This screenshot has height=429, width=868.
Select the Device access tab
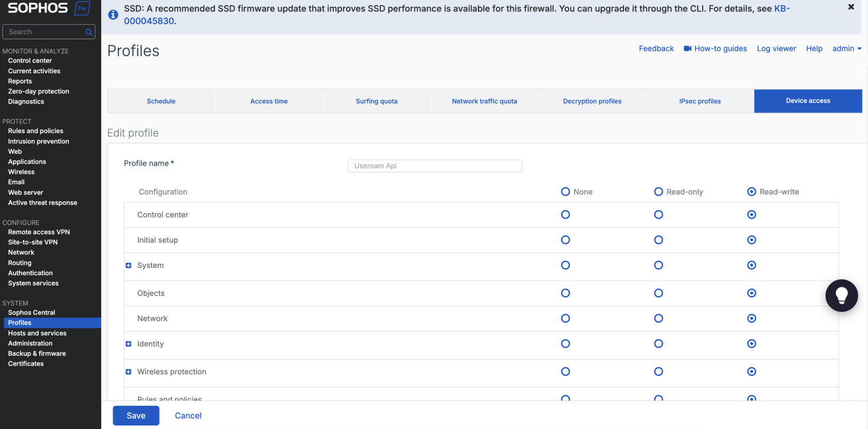pos(808,101)
